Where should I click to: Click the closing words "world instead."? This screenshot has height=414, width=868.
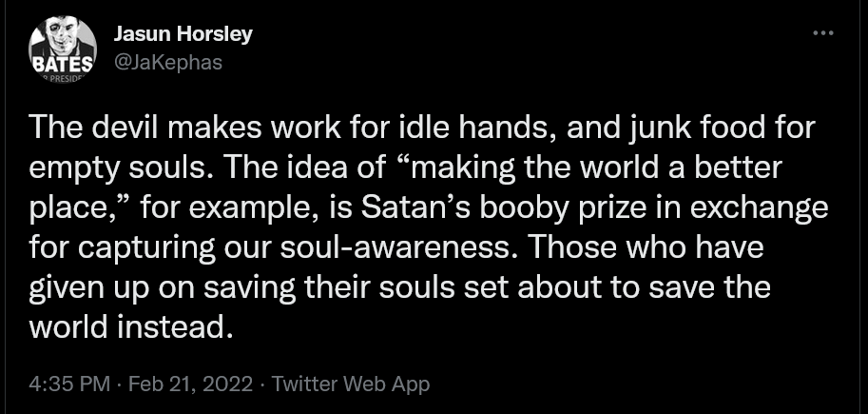tap(131, 329)
